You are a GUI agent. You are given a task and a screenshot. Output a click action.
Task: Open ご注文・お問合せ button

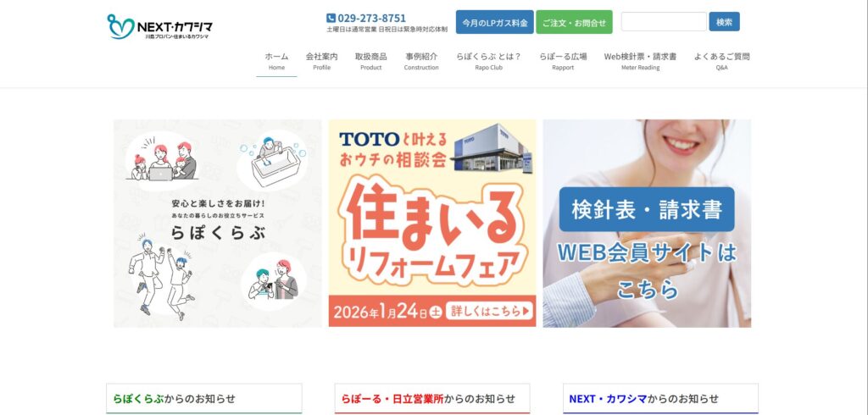[574, 22]
